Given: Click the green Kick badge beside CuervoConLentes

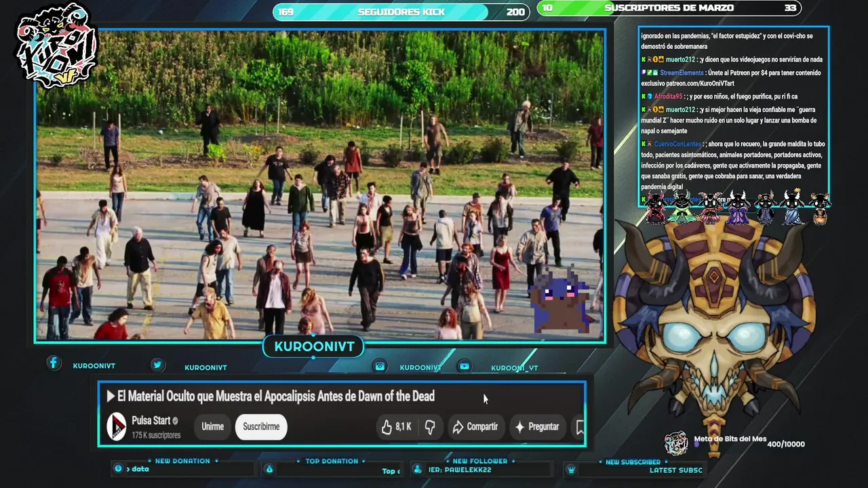Looking at the screenshot, I should [x=644, y=144].
